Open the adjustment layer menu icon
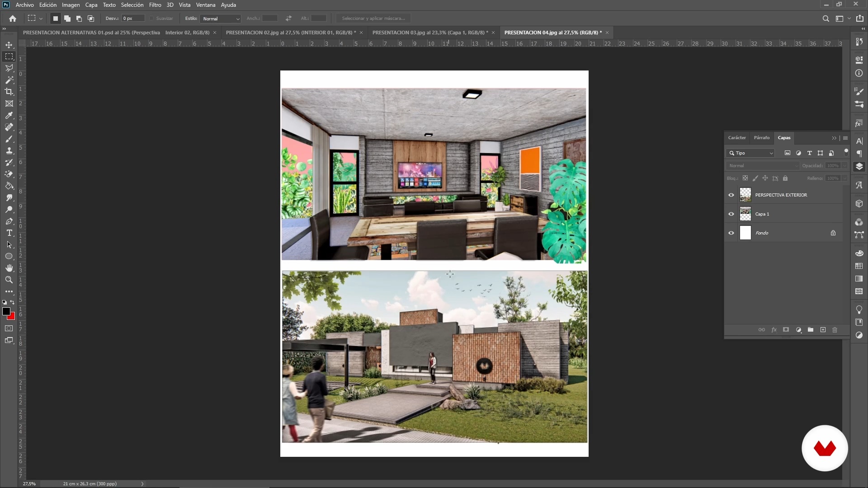This screenshot has width=868, height=488. (798, 330)
